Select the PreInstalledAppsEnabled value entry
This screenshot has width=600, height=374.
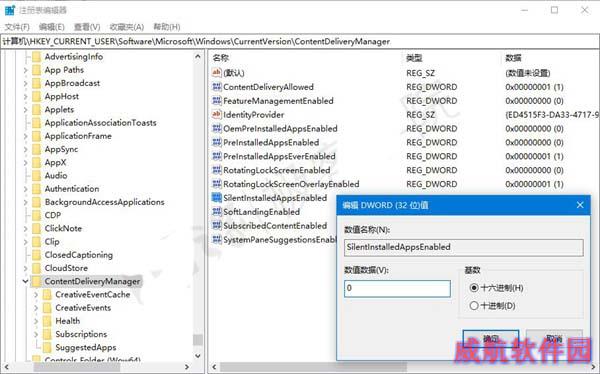coord(271,142)
